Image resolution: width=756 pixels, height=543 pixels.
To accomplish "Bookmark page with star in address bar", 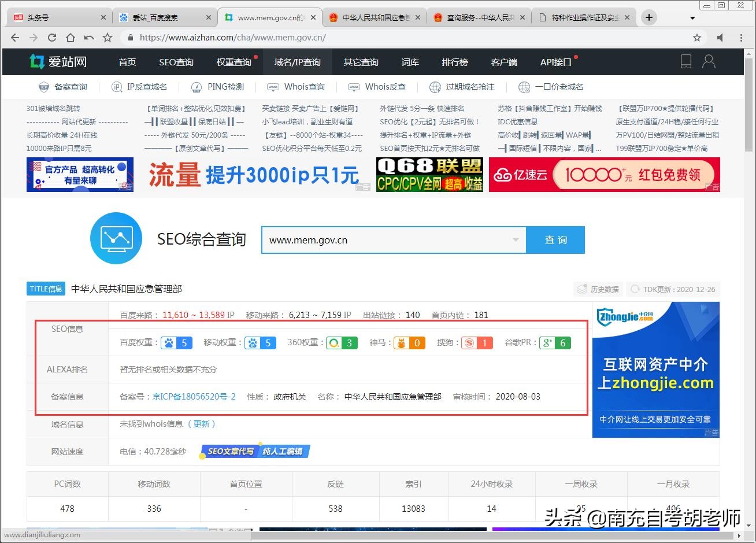I will [697, 38].
